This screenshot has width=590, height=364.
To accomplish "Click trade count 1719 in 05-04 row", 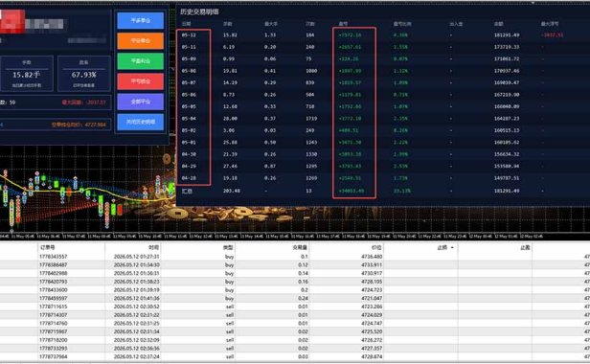I will click(311, 119).
